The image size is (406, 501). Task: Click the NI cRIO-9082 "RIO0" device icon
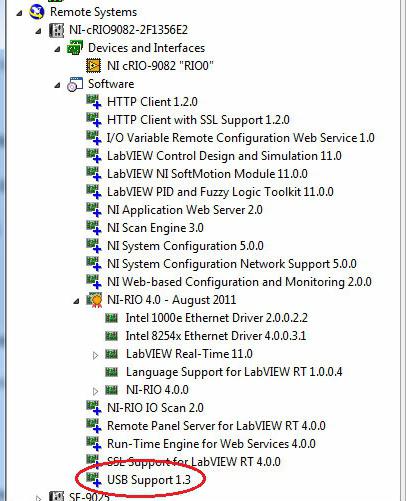tap(94, 66)
